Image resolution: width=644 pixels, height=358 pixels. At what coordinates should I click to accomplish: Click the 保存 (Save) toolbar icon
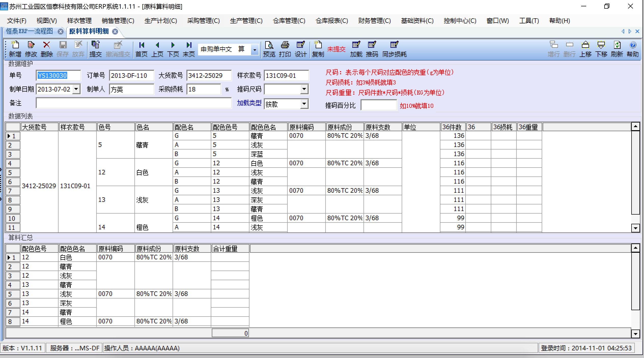coord(63,49)
